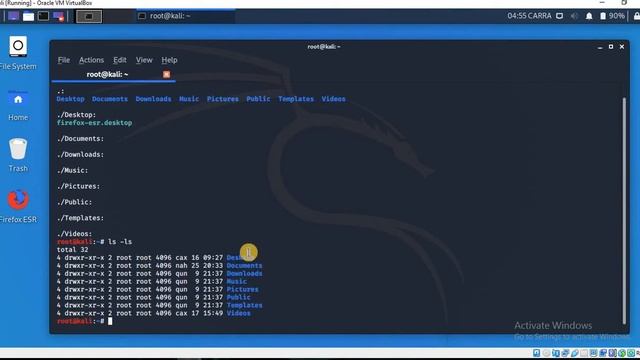Click the Templates name in top listing row
Image resolution: width=640 pixels, height=360 pixels.
pyautogui.click(x=296, y=99)
